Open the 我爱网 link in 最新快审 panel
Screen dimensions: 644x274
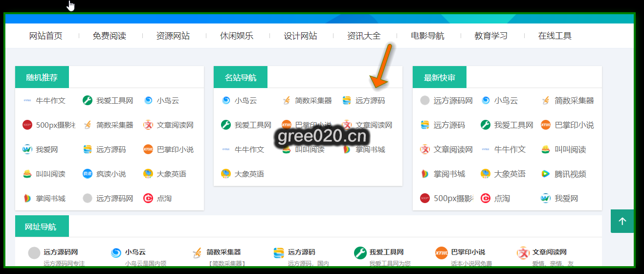tap(566, 198)
